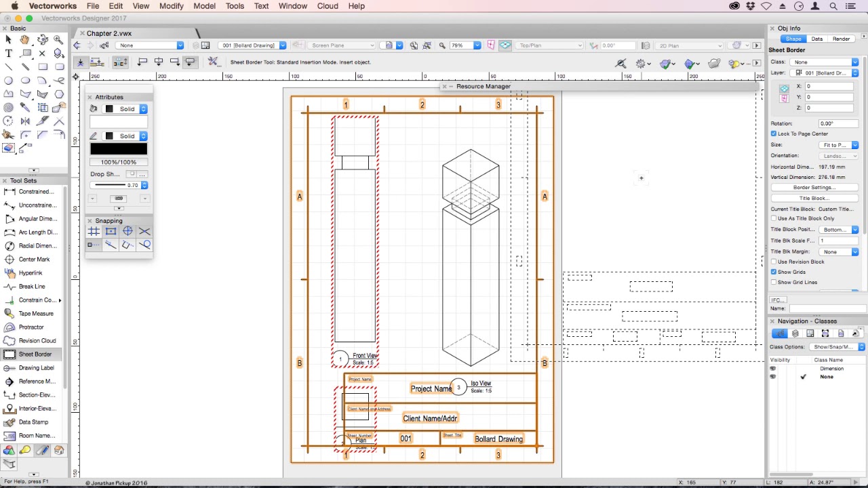868x488 pixels.
Task: Select the Reference Marker tool
Action: [x=32, y=382]
